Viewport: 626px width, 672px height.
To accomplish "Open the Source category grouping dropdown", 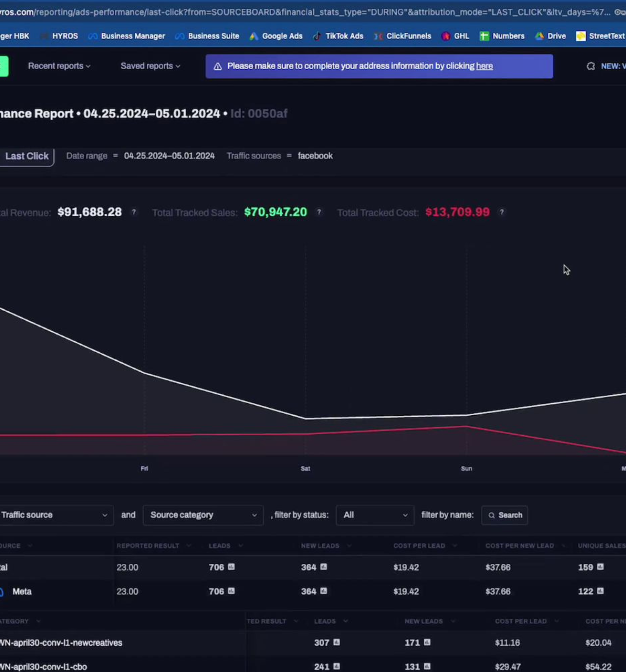I will (x=203, y=515).
